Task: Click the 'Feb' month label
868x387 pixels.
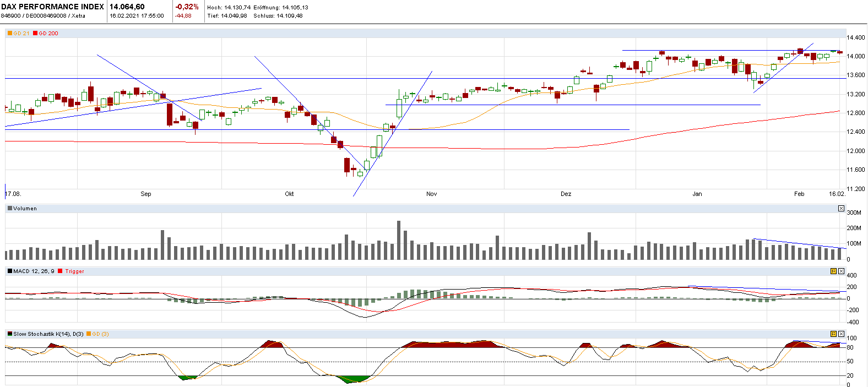Action: pyautogui.click(x=799, y=194)
